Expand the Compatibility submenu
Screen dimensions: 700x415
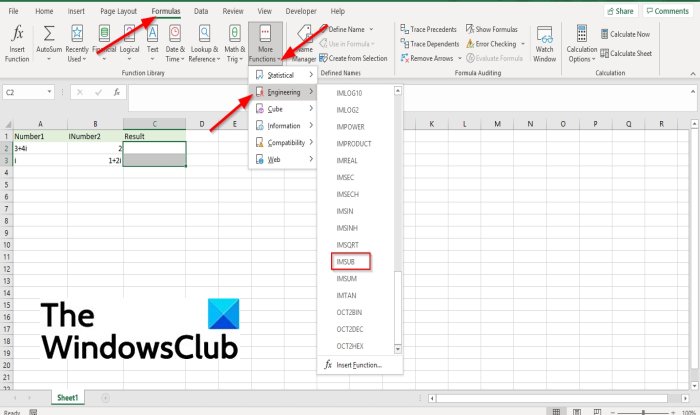[283, 143]
